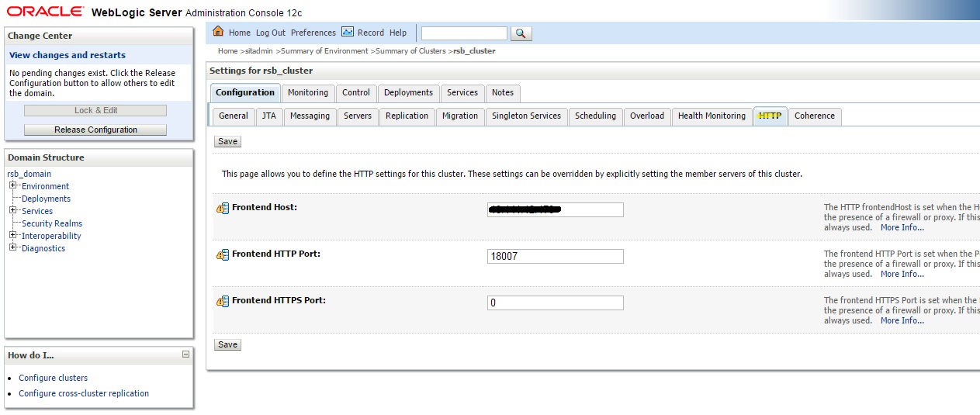This screenshot has width=980, height=415.
Task: Collapse the How do I panel
Action: click(x=185, y=354)
